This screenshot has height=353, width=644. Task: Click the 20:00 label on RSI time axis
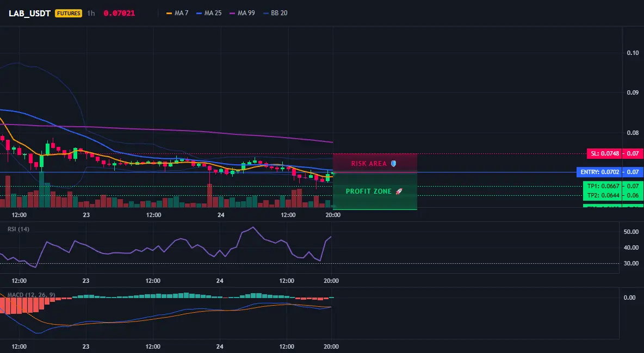[x=331, y=281]
